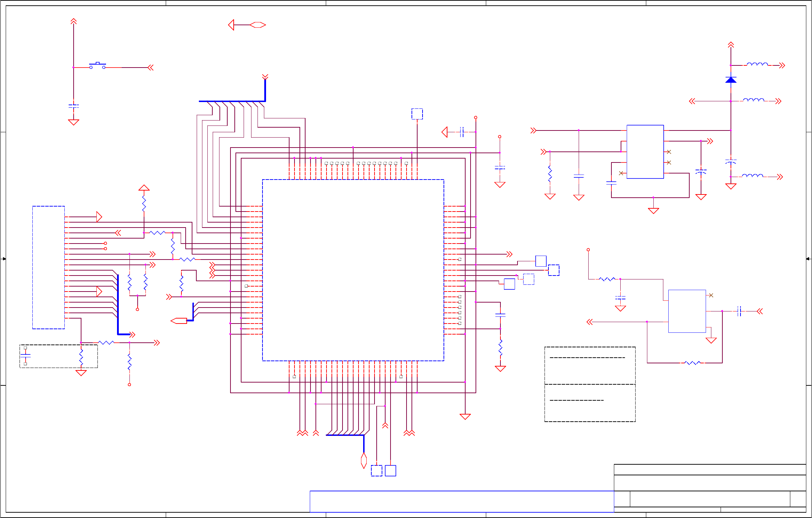Select the feedback resistor beneath the small IC
This screenshot has height=518, width=812.
pyautogui.click(x=693, y=363)
